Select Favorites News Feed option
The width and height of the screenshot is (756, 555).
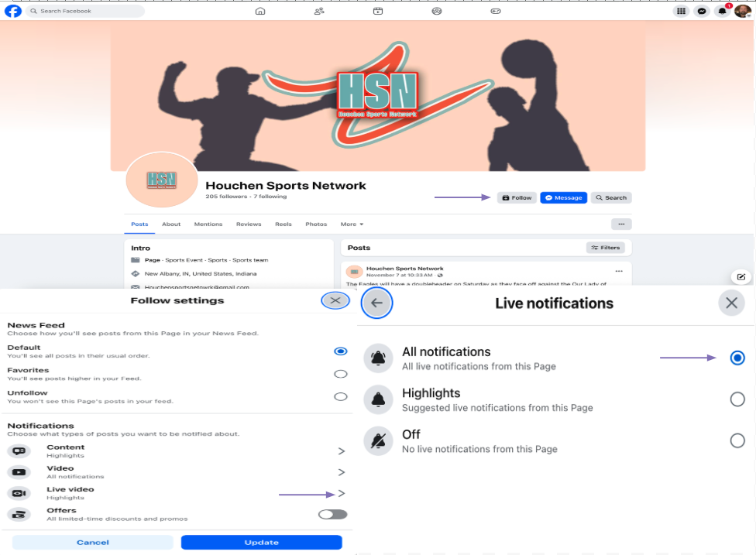[x=340, y=374]
